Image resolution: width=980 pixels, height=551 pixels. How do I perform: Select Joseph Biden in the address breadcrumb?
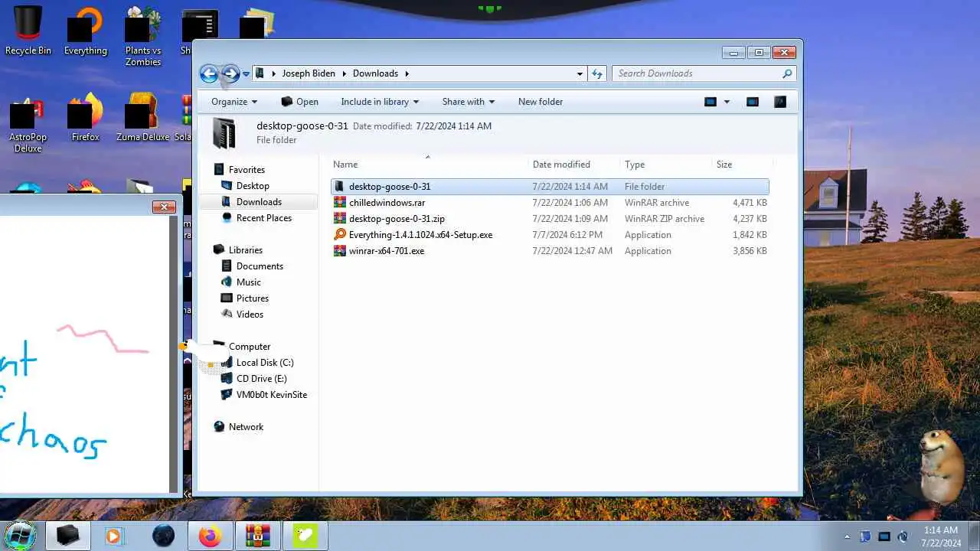[x=309, y=73]
